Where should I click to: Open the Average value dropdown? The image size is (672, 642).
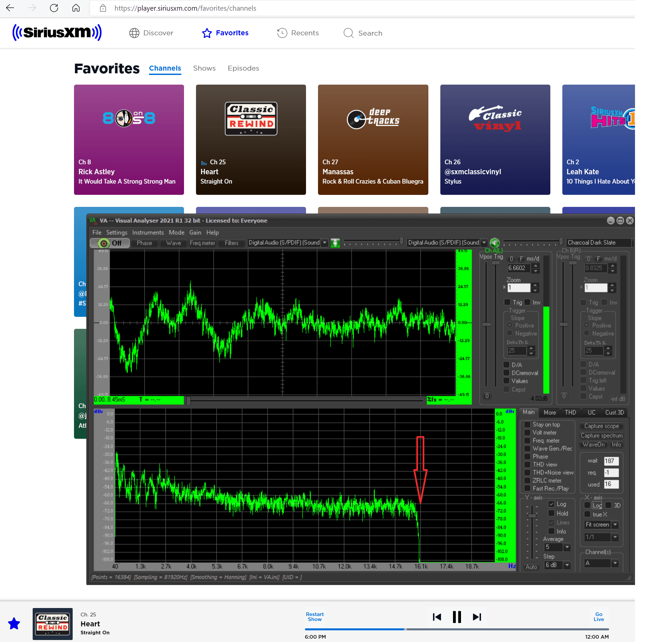[x=567, y=547]
